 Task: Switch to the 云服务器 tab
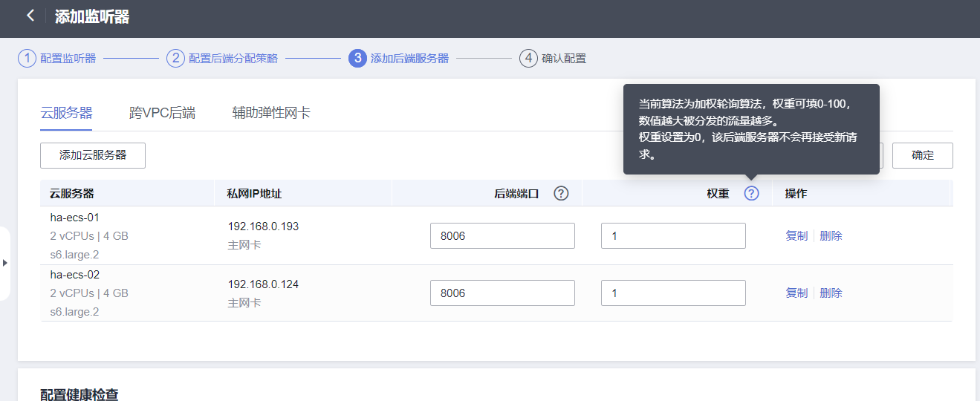tap(66, 113)
